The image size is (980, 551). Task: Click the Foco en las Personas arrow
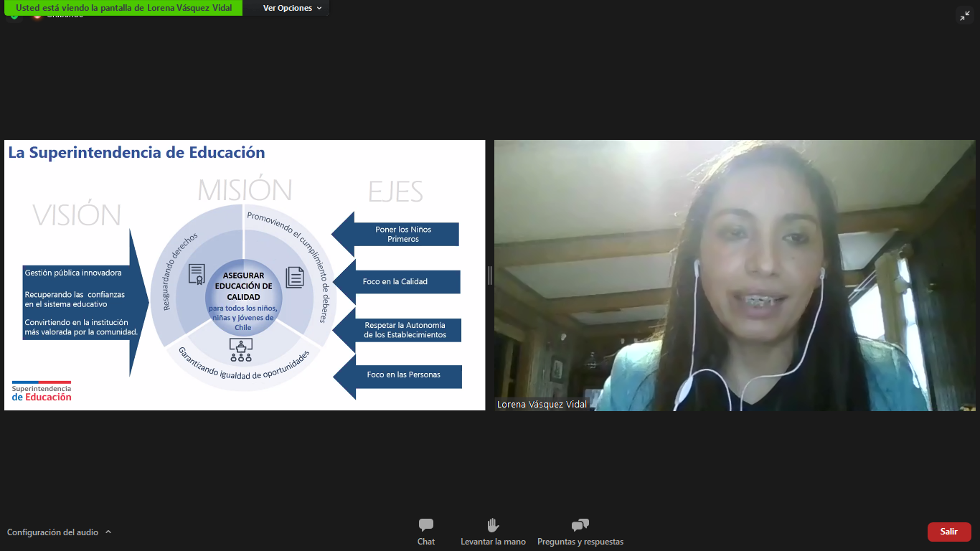point(403,375)
